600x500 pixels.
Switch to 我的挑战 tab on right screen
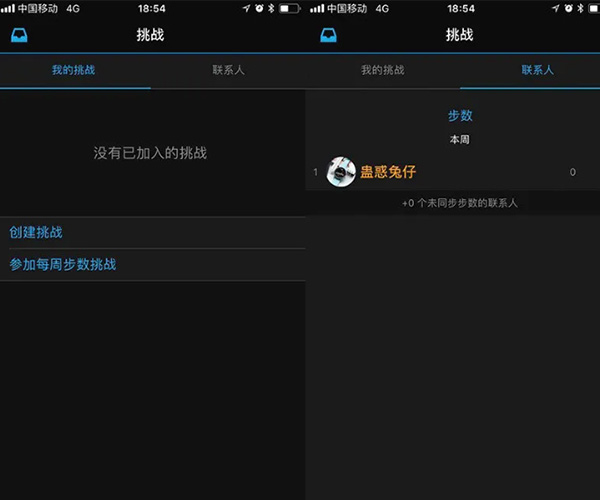click(383, 70)
